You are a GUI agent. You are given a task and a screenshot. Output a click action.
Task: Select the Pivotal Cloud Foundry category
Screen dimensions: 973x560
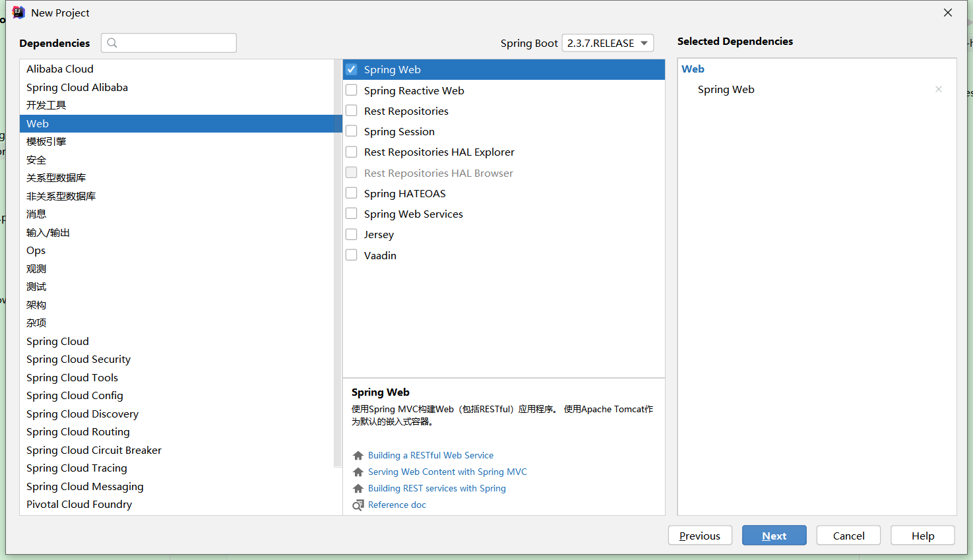[177, 504]
